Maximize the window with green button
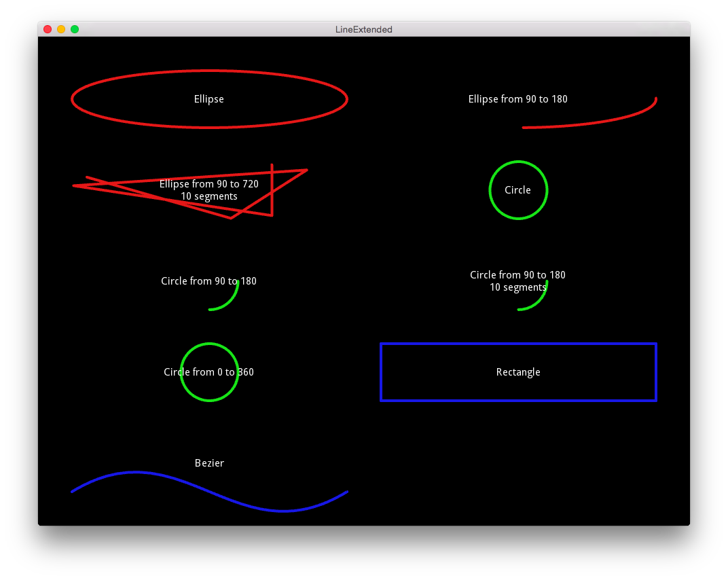This screenshot has height=580, width=728. tap(75, 29)
